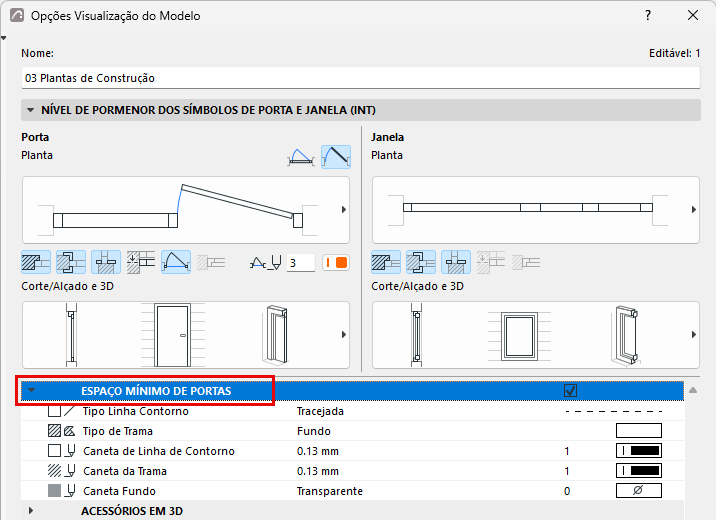Collapse the Espaço Mínimo de Portas group

coord(31,391)
